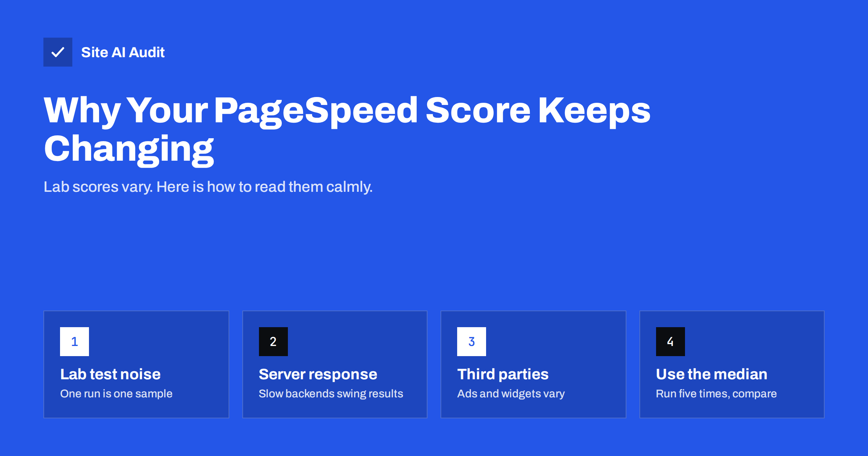
Task: Click the number 2 badge
Action: (x=273, y=342)
